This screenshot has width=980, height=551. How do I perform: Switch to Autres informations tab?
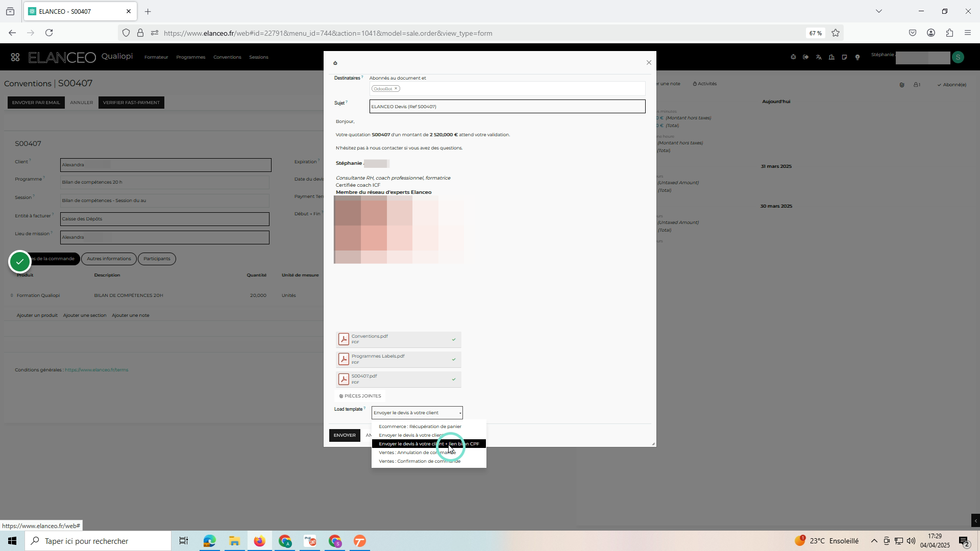tap(109, 259)
